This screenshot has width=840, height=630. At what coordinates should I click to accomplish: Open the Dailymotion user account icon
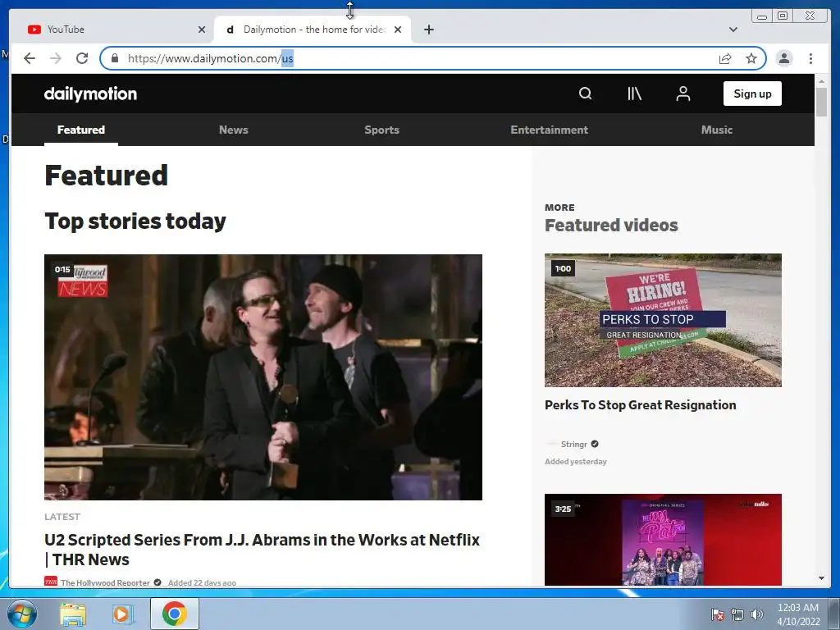[x=682, y=94]
